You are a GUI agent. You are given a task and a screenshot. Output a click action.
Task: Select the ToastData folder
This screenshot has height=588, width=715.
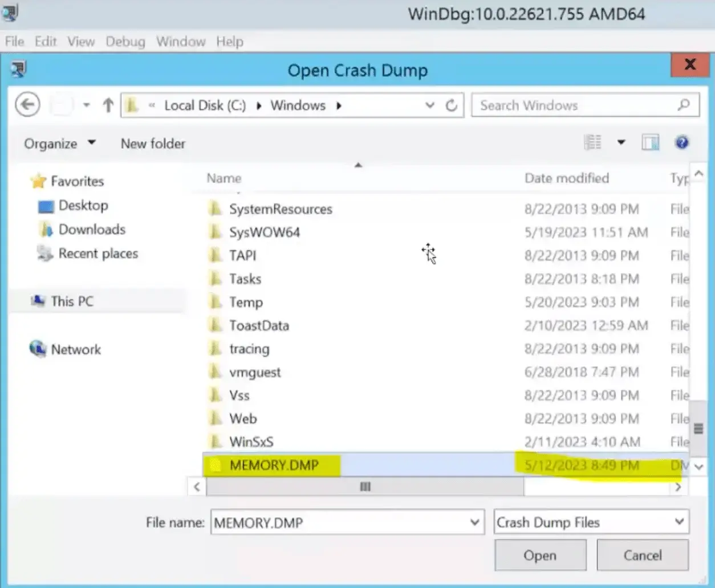pos(259,325)
